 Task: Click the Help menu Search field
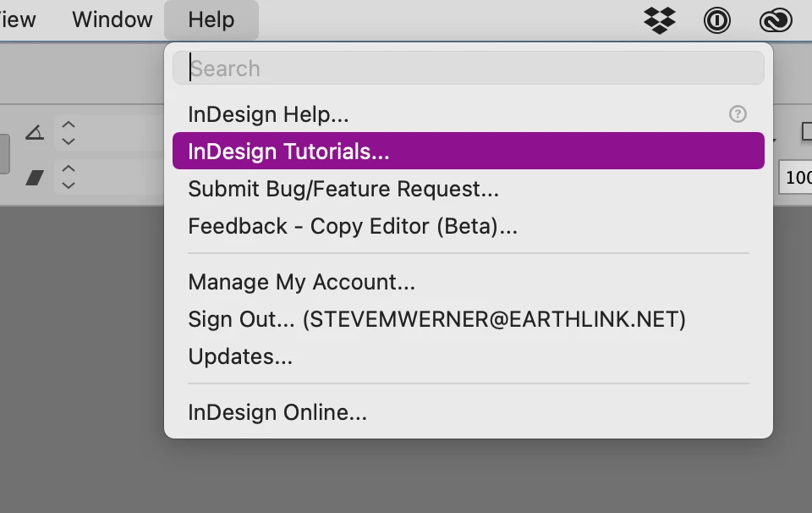468,68
